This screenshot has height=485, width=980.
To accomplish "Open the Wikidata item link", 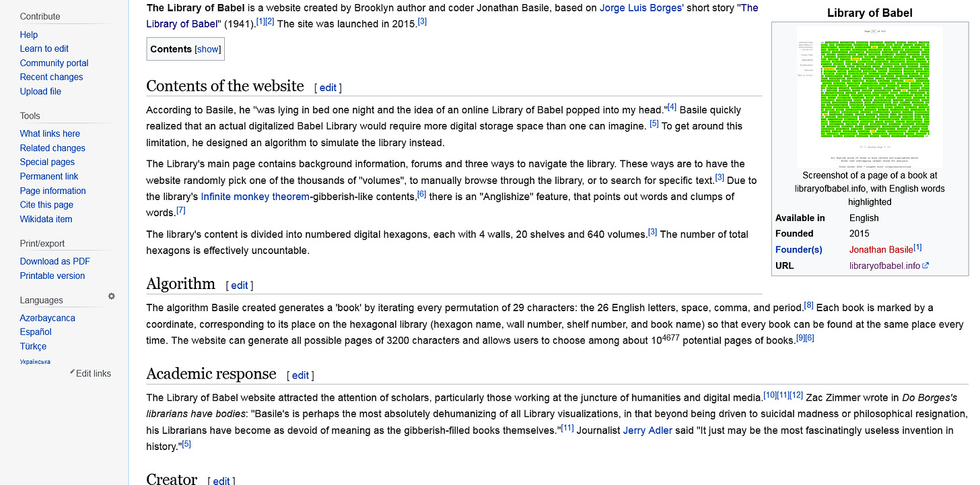I will click(x=46, y=219).
